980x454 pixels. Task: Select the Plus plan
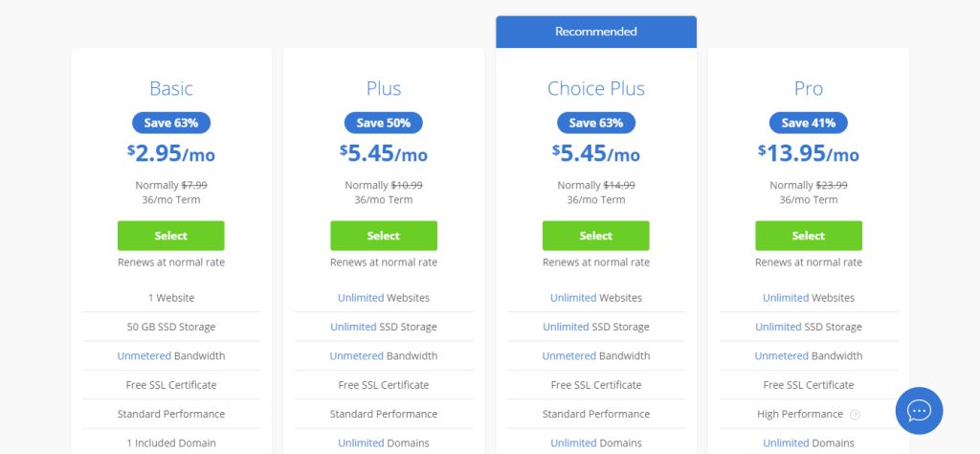(x=383, y=236)
